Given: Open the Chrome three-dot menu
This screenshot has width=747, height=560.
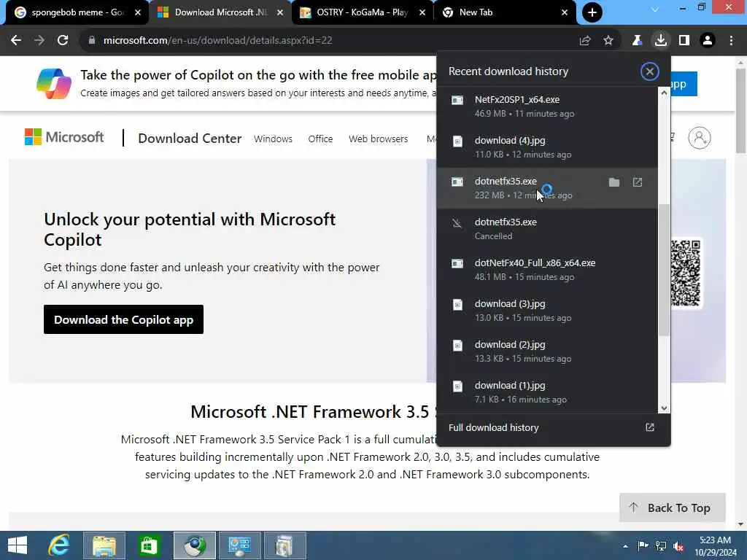Looking at the screenshot, I should pyautogui.click(x=731, y=41).
